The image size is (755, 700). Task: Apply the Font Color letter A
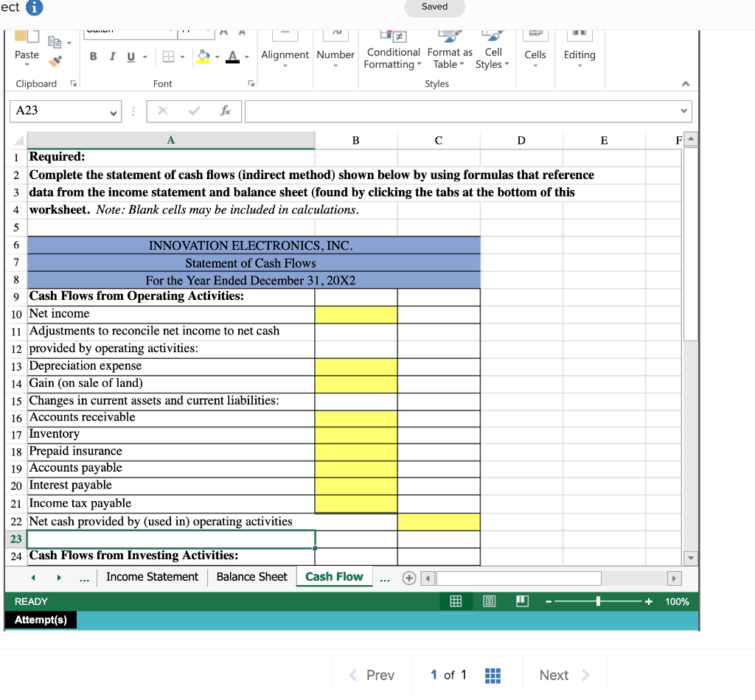(232, 56)
